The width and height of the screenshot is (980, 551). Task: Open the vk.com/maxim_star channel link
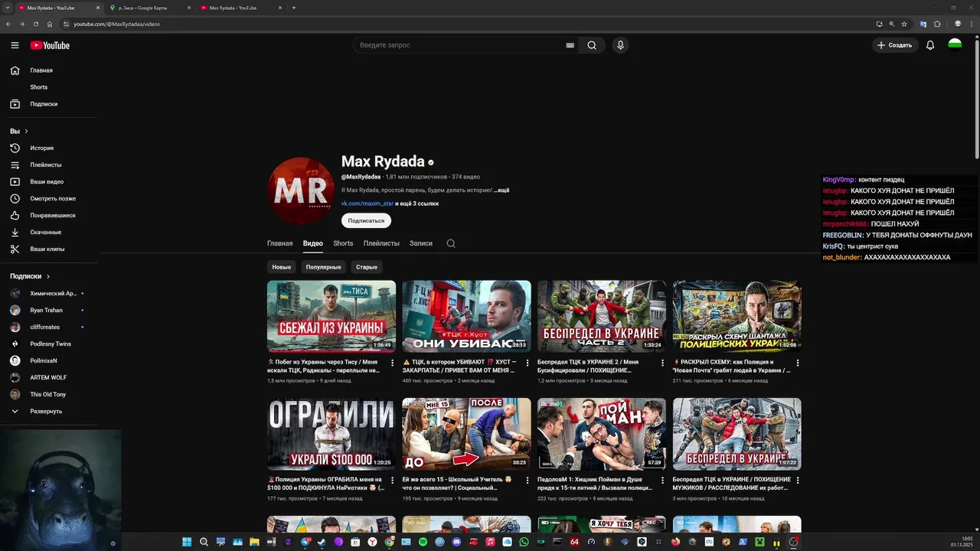tap(367, 204)
